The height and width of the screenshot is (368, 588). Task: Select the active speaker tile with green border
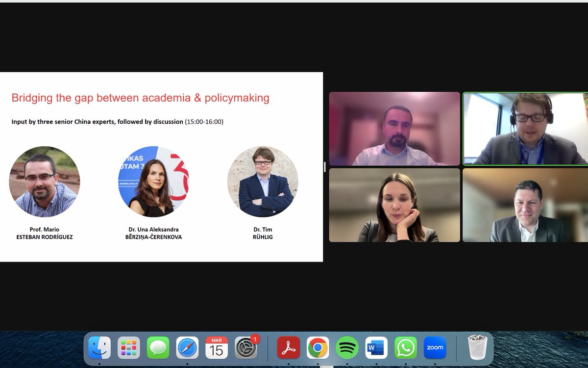524,129
